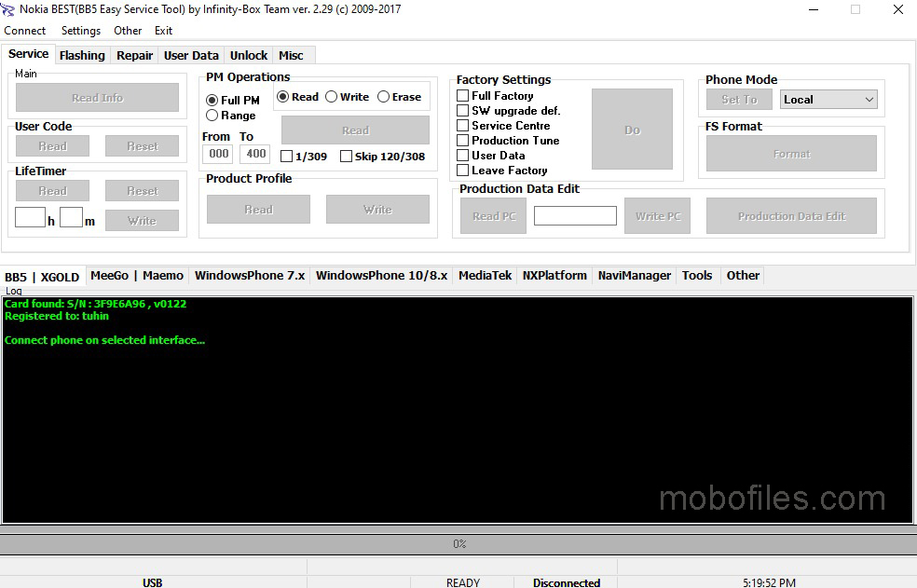
Task: Click Product Profile Write button
Action: 377,210
